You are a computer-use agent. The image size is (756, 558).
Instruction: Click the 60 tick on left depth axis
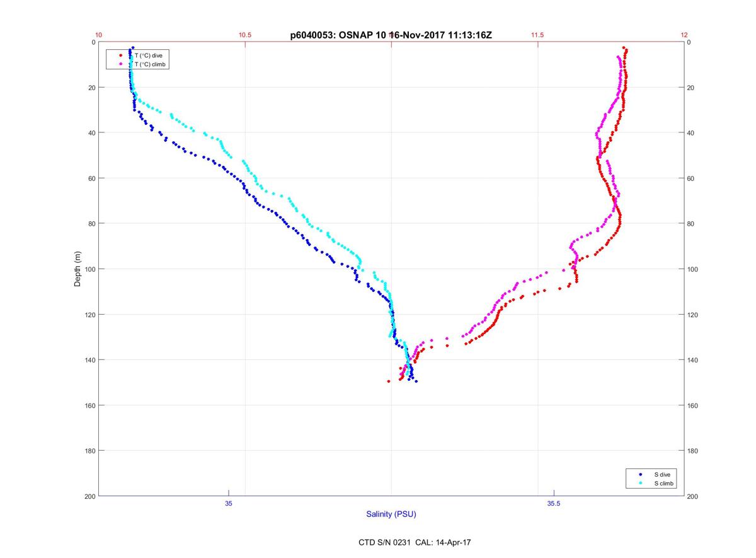(92, 178)
